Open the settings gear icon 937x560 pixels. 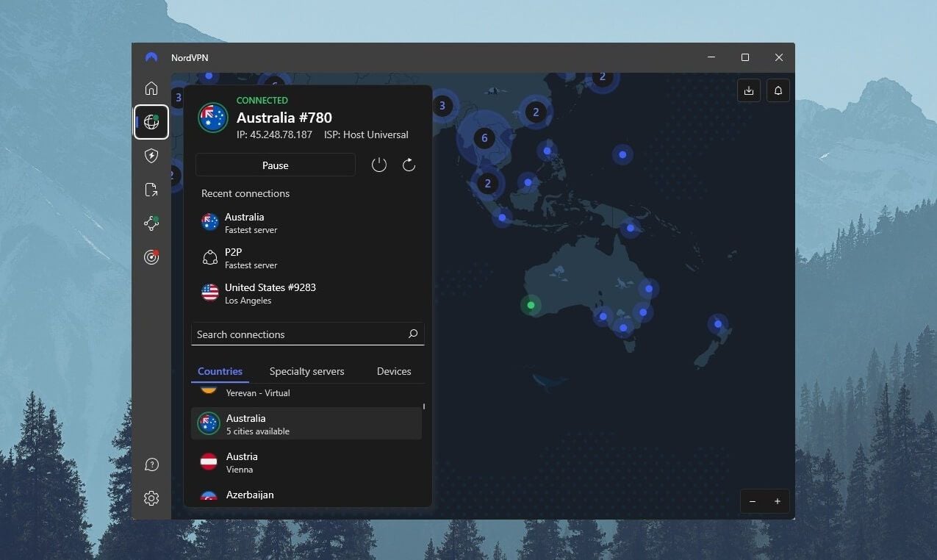151,498
